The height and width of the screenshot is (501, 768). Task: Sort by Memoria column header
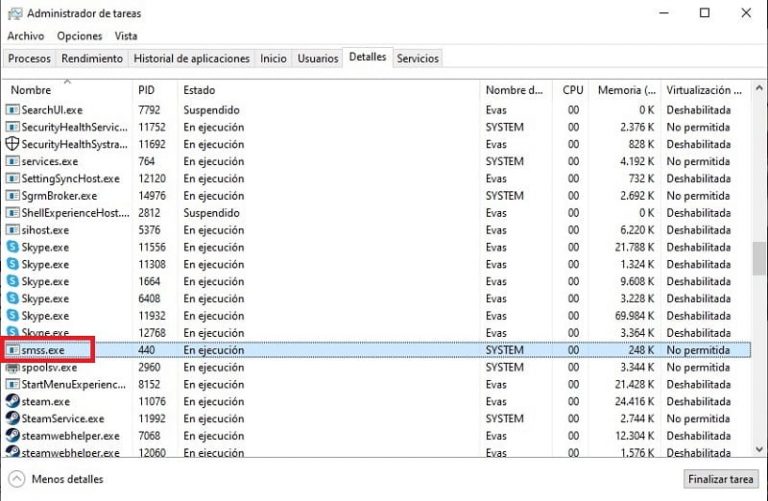coord(626,90)
